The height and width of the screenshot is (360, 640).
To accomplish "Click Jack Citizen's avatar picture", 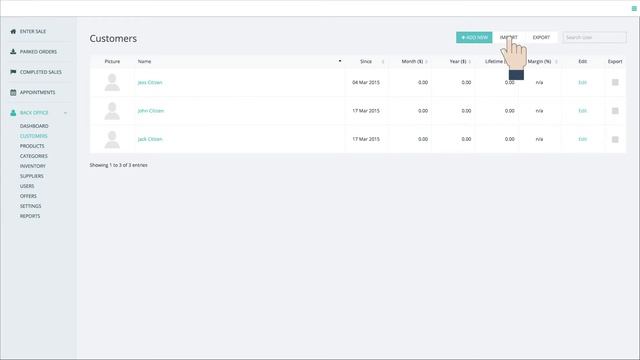I will 112,139.
